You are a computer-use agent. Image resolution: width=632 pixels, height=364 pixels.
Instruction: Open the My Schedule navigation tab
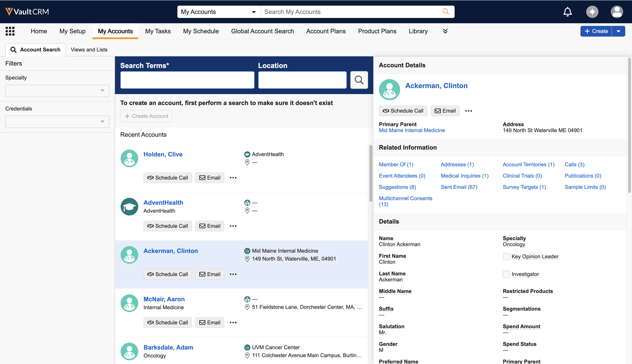click(x=201, y=31)
